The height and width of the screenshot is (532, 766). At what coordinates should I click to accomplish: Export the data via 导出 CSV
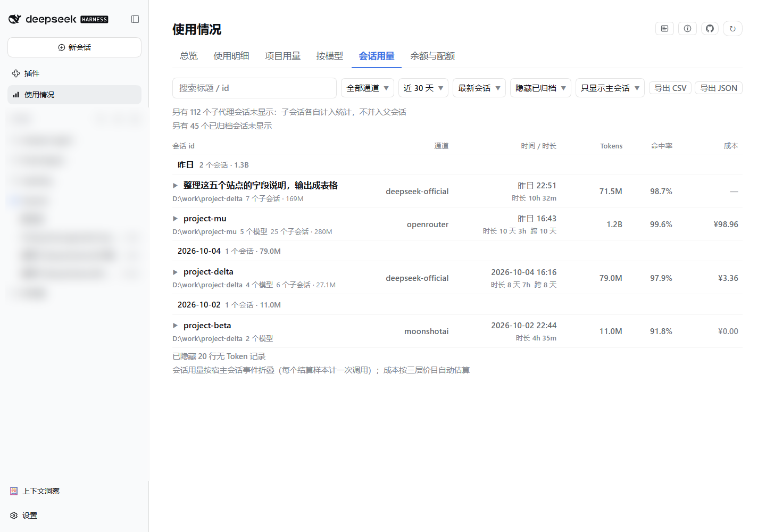coord(670,88)
